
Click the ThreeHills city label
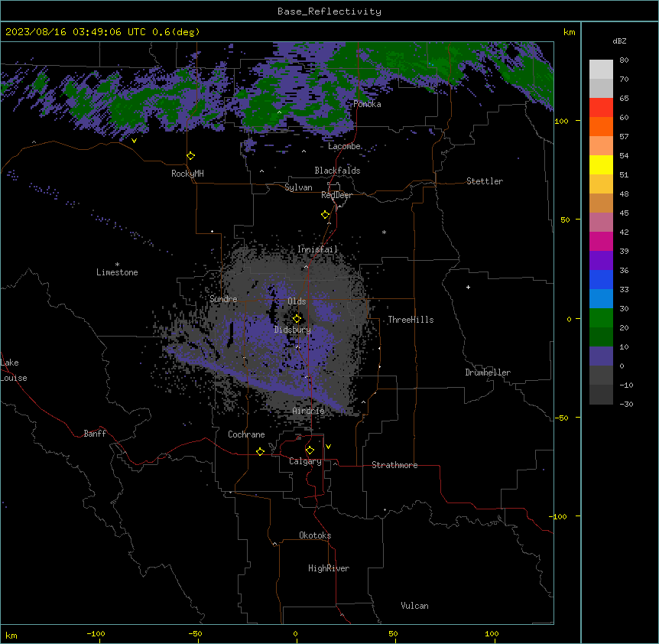(411, 320)
